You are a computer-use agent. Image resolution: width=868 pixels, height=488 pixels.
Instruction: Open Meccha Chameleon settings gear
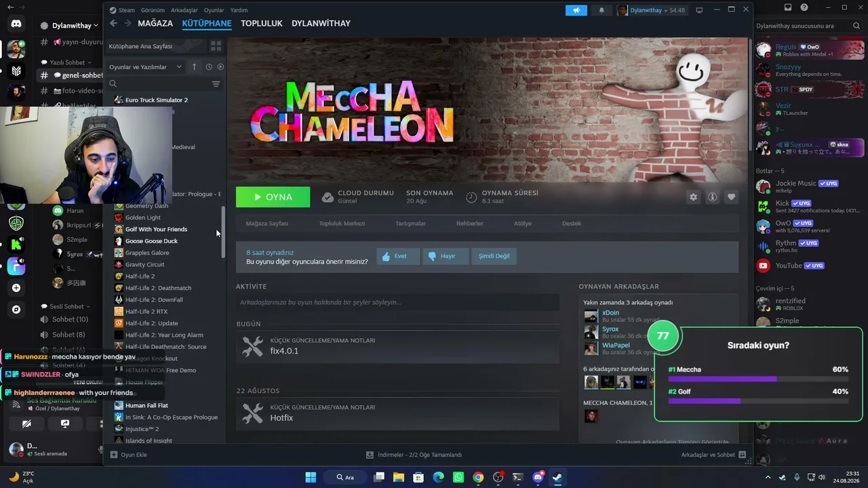pos(693,197)
